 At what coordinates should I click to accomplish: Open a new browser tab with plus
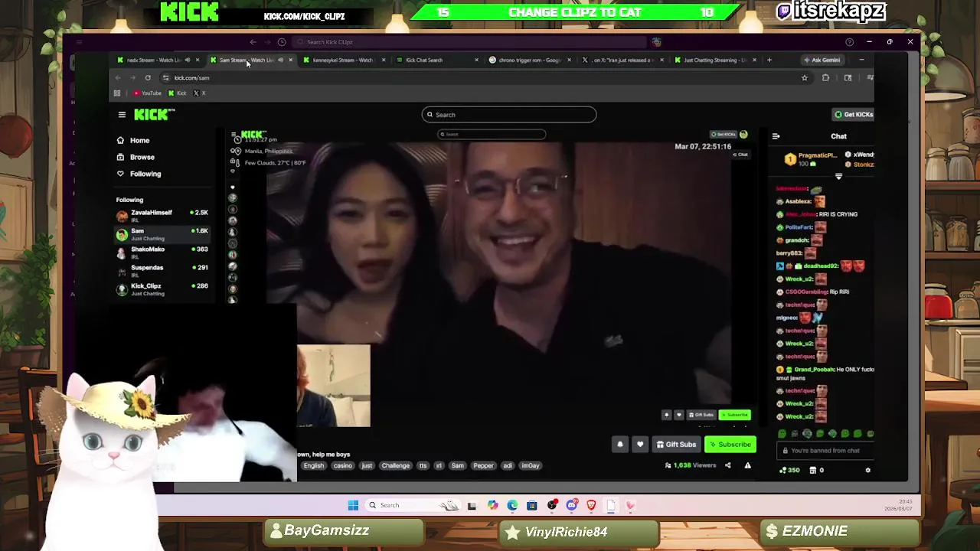(x=769, y=60)
